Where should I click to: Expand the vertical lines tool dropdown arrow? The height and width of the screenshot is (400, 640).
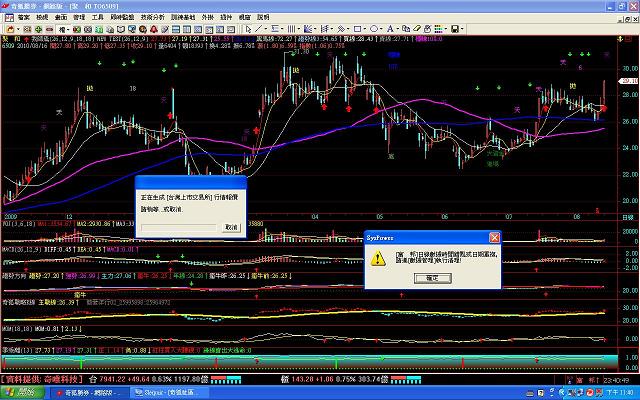tap(298, 29)
